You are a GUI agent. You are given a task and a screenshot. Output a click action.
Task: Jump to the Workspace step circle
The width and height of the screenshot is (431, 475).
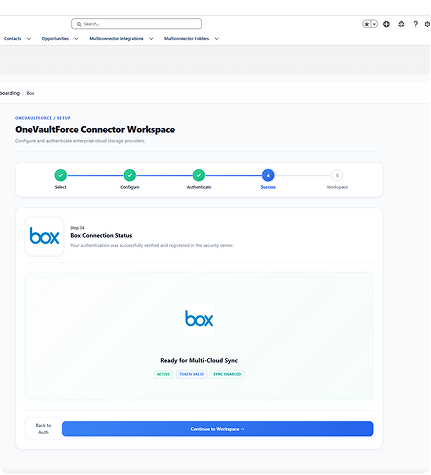[337, 175]
